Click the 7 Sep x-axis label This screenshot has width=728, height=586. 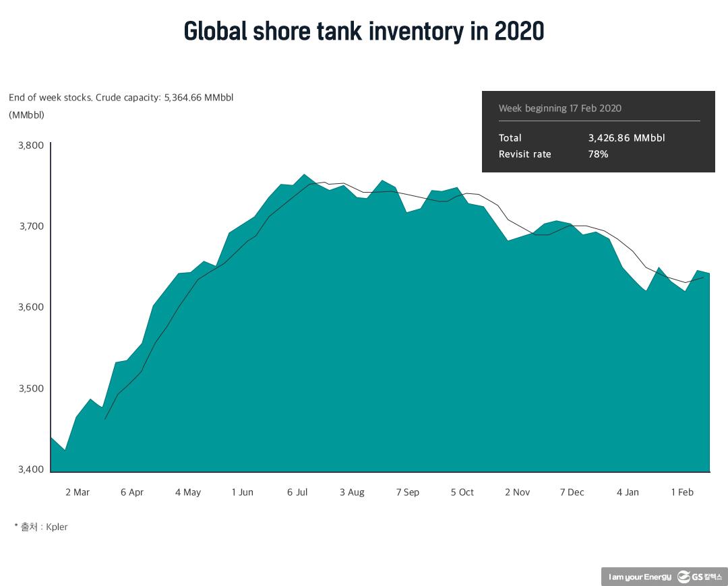[x=407, y=492]
